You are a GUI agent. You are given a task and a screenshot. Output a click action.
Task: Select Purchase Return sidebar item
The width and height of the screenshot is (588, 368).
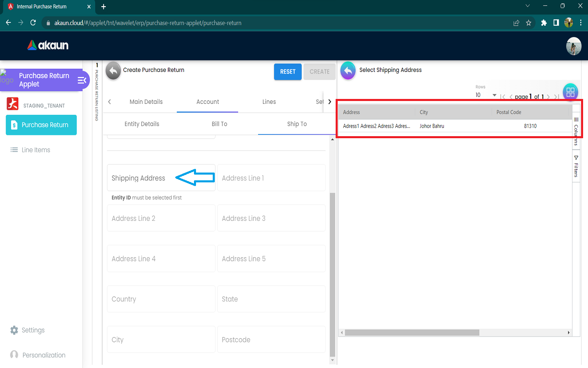(x=41, y=125)
